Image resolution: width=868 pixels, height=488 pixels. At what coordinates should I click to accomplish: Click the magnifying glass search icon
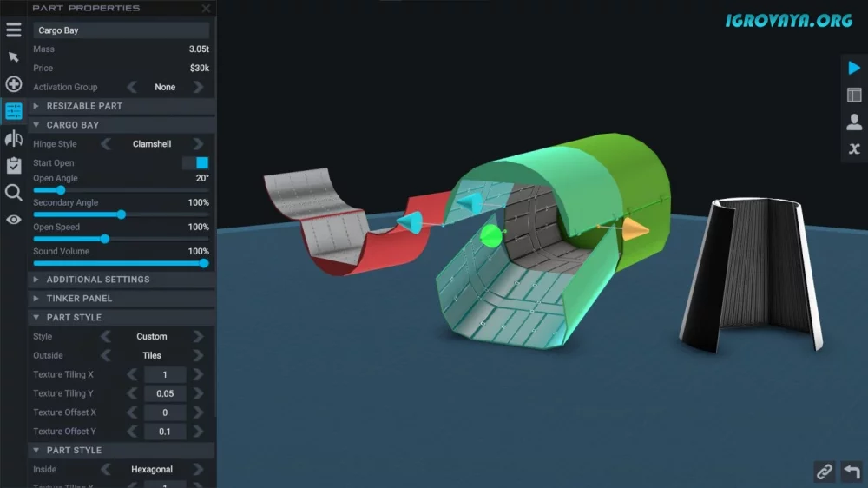13,193
